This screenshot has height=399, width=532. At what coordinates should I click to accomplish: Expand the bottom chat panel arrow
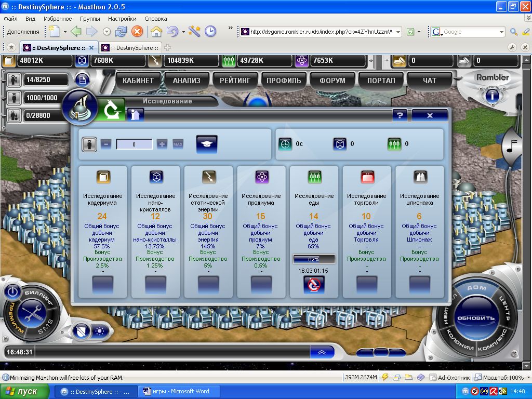[x=322, y=352]
